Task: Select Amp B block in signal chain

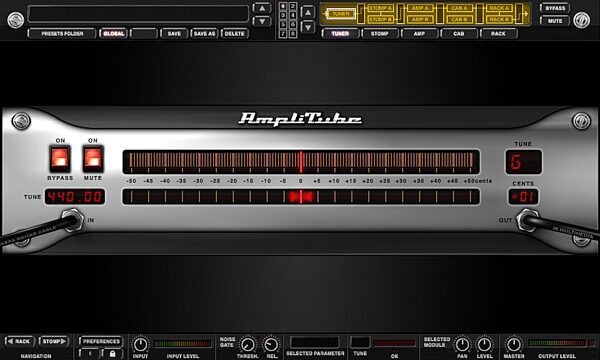Action: pos(420,19)
